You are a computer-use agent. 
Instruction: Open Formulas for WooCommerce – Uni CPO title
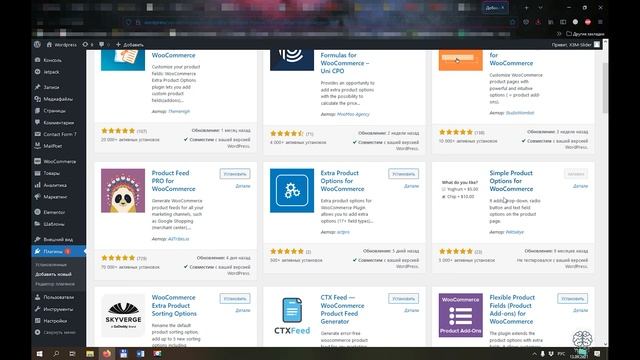click(345, 63)
